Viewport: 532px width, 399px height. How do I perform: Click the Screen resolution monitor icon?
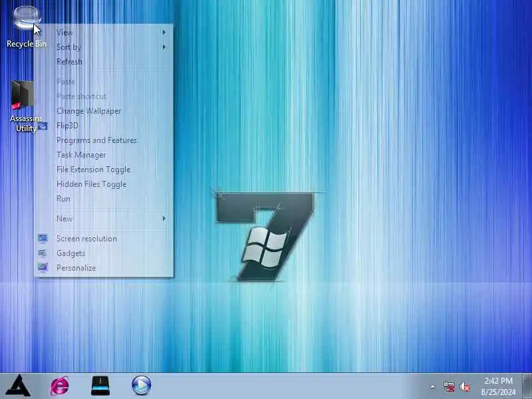[x=43, y=239]
